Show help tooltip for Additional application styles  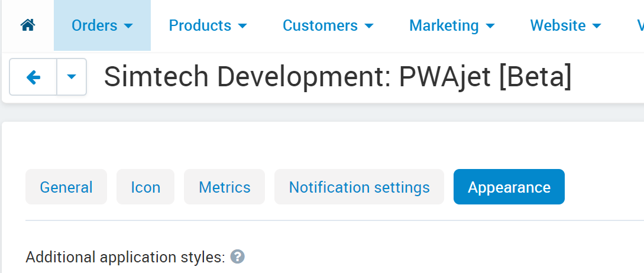click(237, 257)
